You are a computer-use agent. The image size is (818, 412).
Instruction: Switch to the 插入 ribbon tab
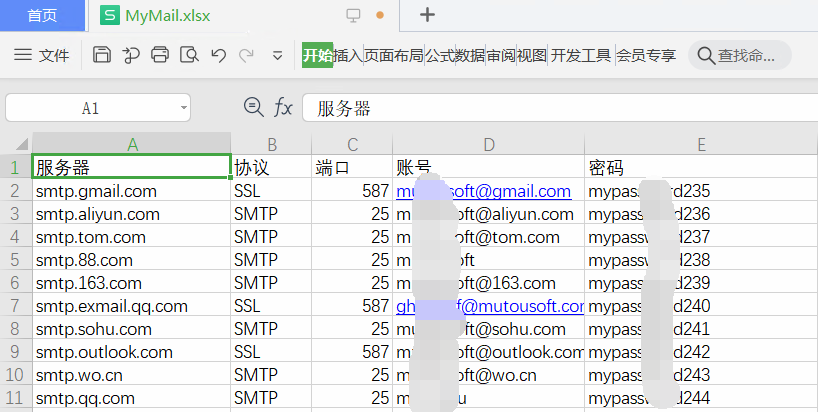coord(348,55)
